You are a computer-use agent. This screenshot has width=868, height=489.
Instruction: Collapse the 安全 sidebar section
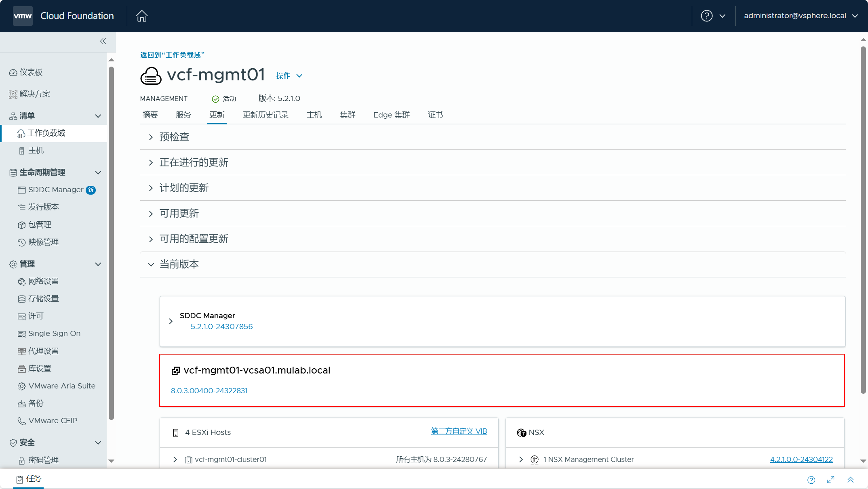[x=98, y=443]
